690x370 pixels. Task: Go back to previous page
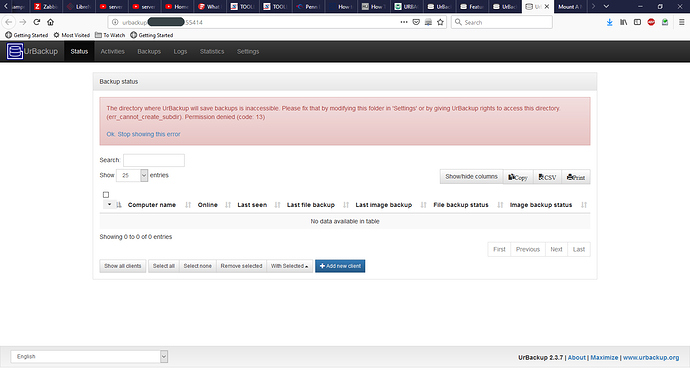coord(9,22)
